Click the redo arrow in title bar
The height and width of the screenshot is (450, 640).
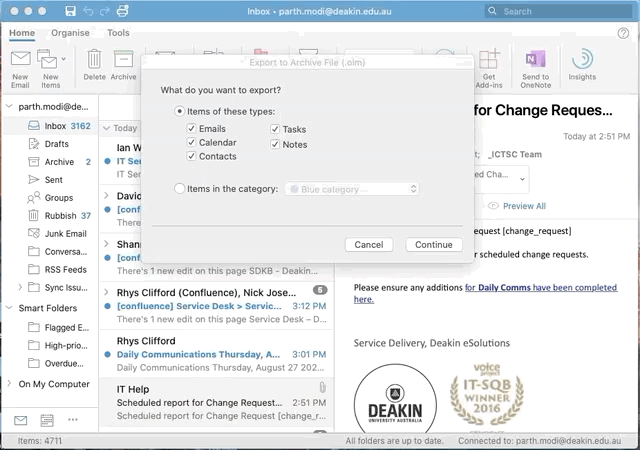tap(105, 11)
